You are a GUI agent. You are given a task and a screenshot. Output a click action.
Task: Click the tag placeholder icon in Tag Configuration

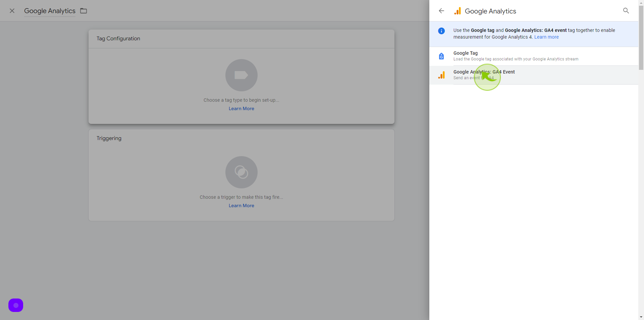241,75
